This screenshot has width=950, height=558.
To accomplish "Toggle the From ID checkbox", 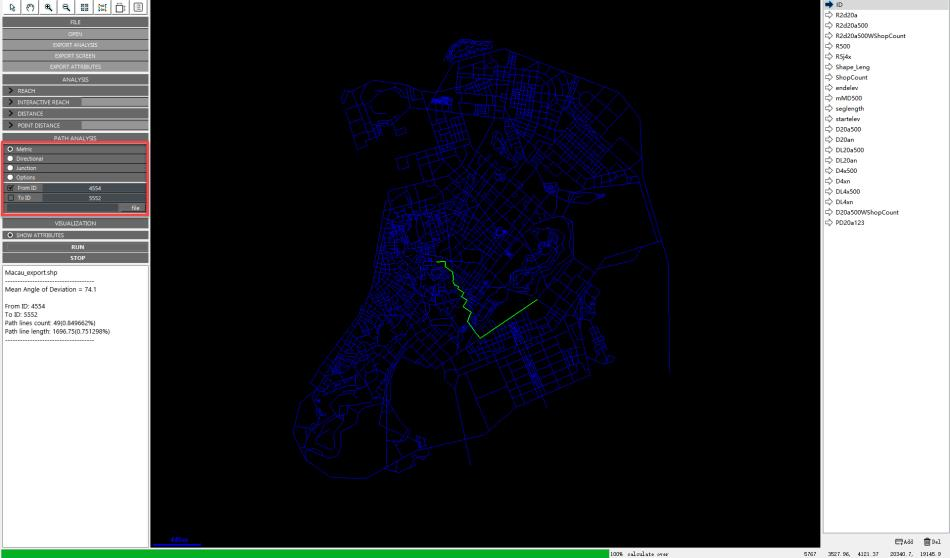I will click(10, 188).
